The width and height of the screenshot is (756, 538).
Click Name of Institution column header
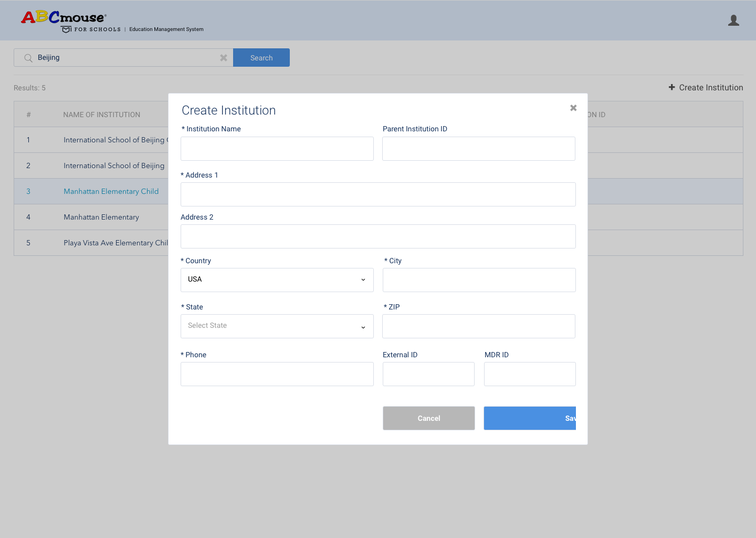[102, 115]
